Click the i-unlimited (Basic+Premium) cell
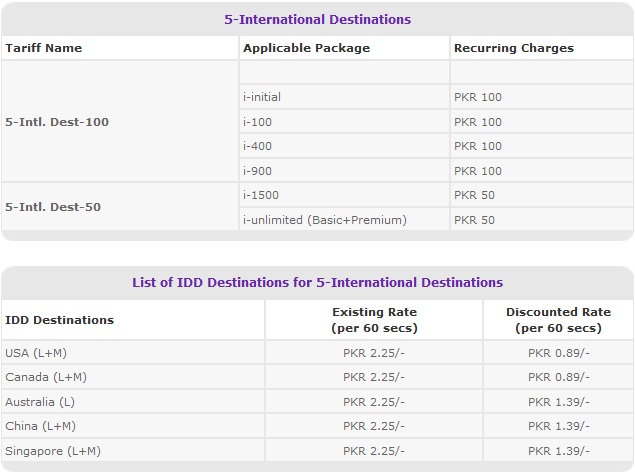This screenshot has height=473, width=635. [344, 219]
